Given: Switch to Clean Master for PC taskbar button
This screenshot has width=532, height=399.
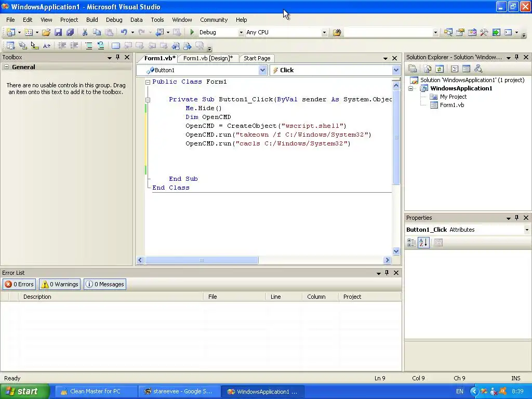Looking at the screenshot, I should [96, 391].
